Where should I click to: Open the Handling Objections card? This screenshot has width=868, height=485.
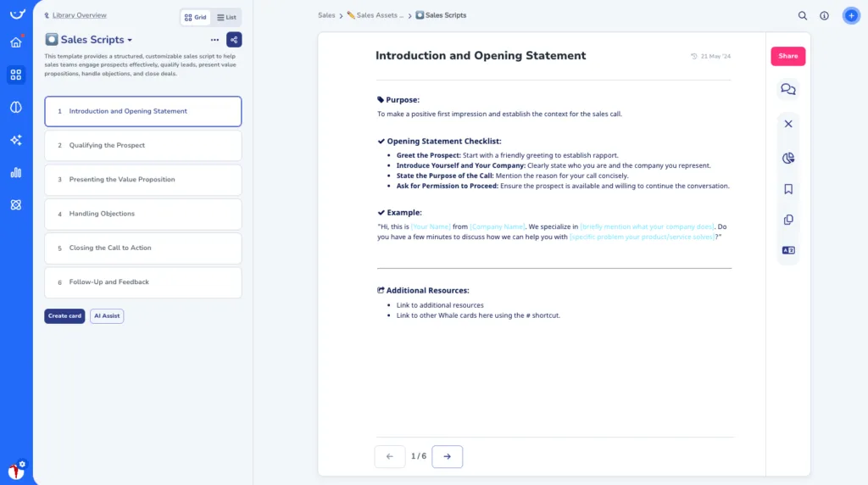coord(142,214)
